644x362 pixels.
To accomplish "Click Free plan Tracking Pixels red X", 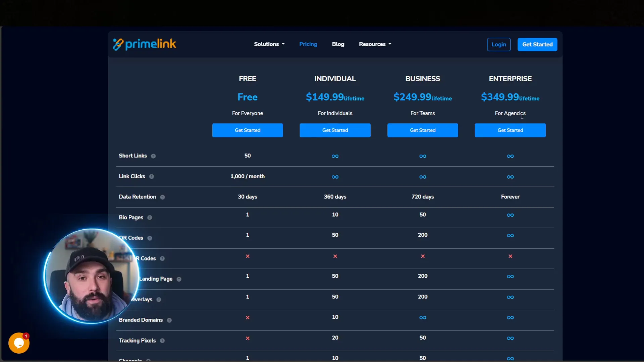I will 248,338.
